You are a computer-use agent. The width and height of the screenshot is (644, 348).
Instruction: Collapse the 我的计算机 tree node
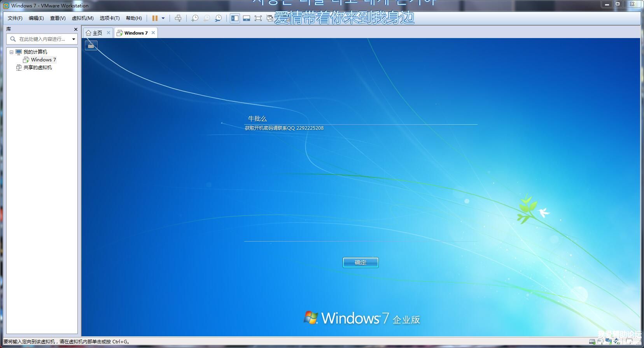tap(11, 52)
